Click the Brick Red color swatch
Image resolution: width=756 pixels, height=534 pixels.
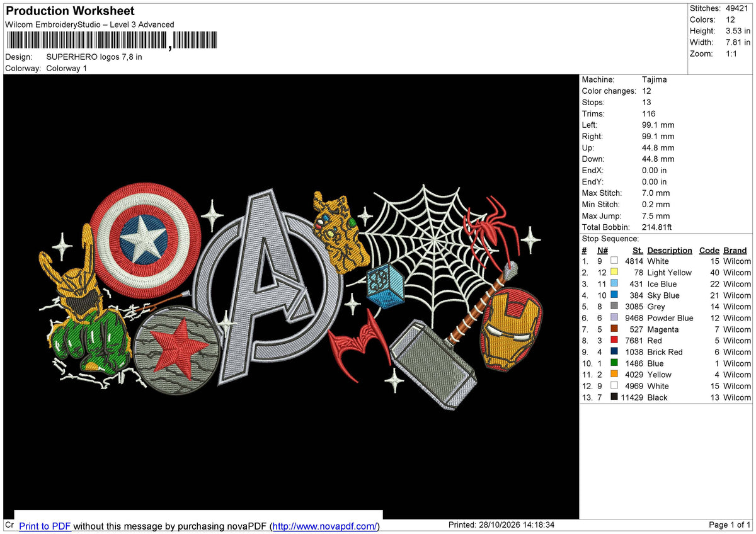614,351
